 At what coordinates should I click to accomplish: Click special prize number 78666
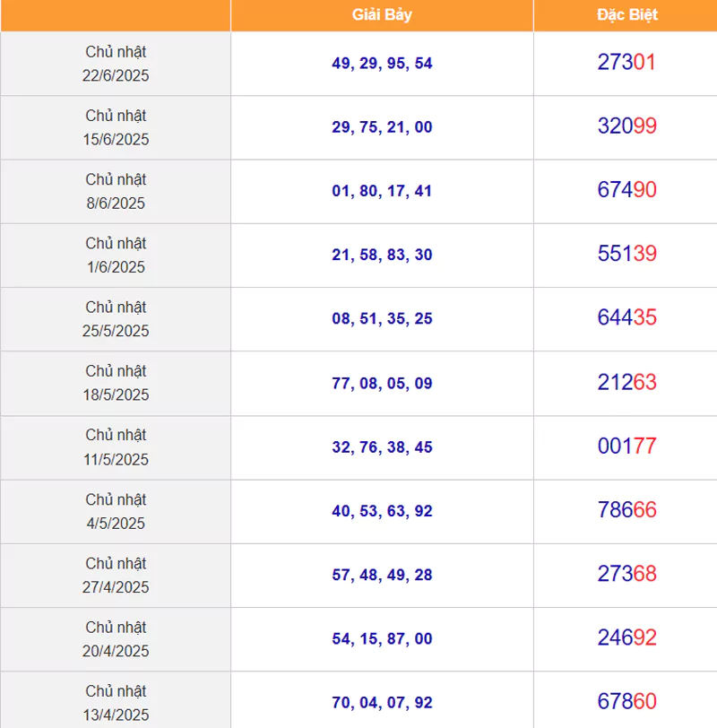(627, 510)
